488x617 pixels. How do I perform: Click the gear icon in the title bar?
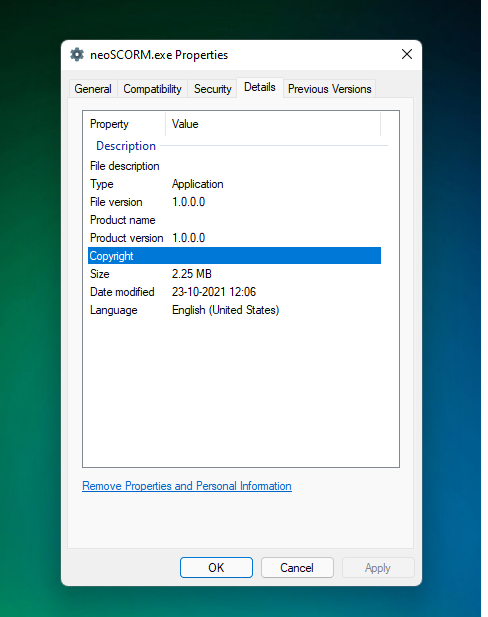tap(77, 55)
